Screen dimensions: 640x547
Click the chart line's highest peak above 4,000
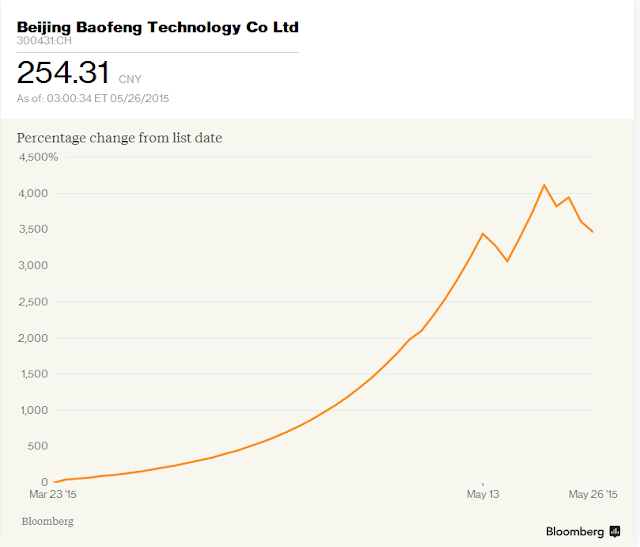pyautogui.click(x=544, y=185)
